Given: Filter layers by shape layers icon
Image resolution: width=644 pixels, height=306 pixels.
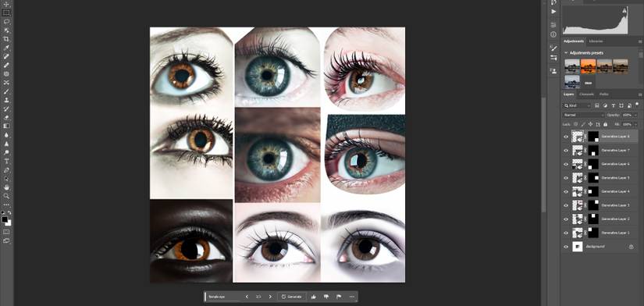Looking at the screenshot, I should (621, 105).
